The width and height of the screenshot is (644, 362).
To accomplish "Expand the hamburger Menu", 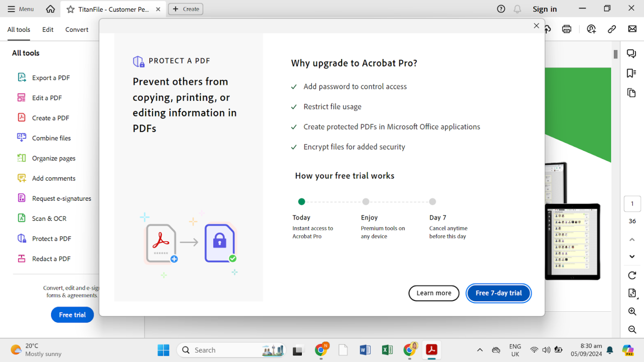I will pos(11,8).
